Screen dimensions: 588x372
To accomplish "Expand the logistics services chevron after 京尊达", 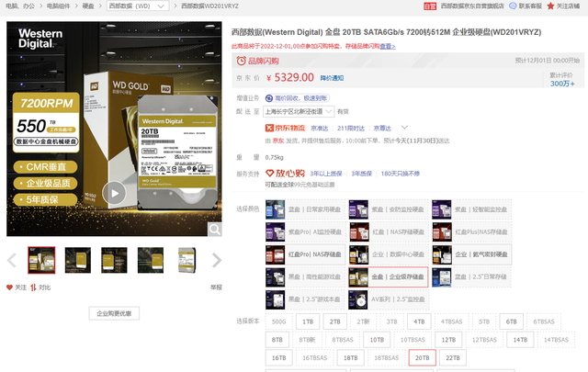I will point(404,128).
